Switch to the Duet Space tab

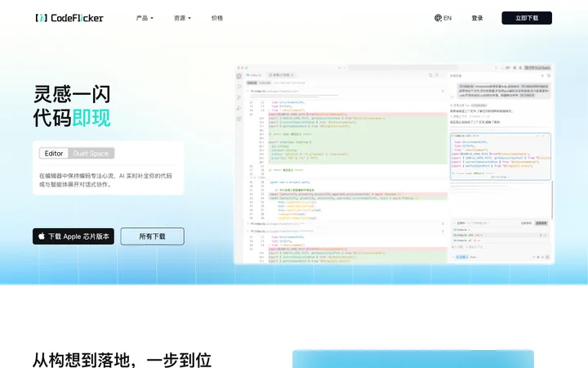[x=91, y=153]
